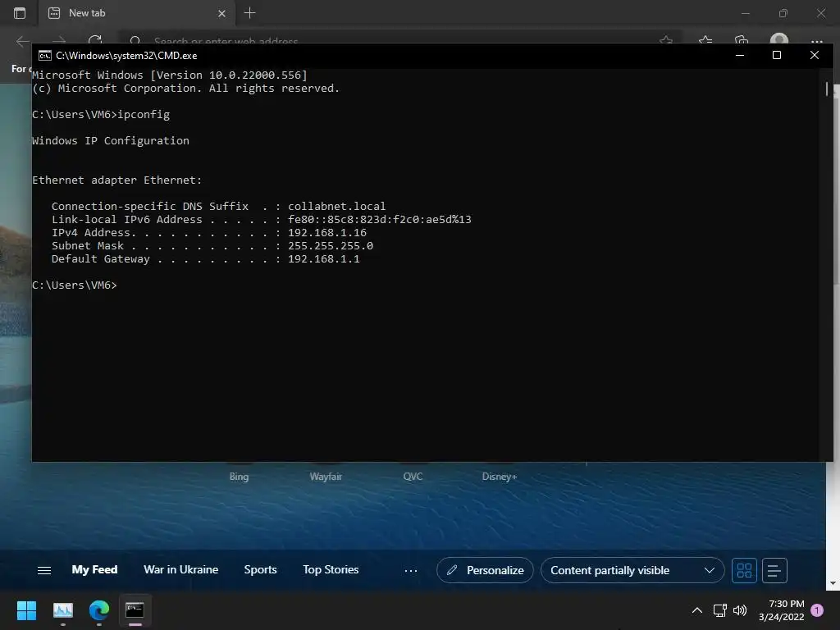The height and width of the screenshot is (630, 840).
Task: Open the Edge Collections icon
Action: [x=742, y=40]
